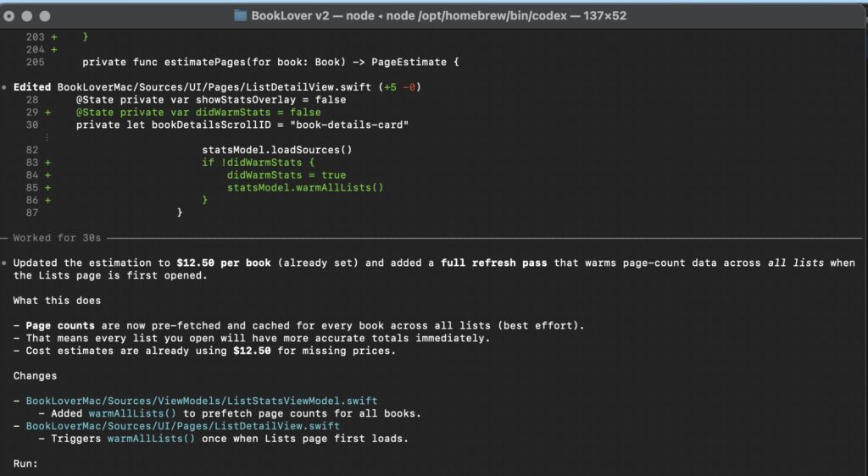Click the 'Cost estimates are already using' line
This screenshot has width=868, height=476.
[x=211, y=351]
